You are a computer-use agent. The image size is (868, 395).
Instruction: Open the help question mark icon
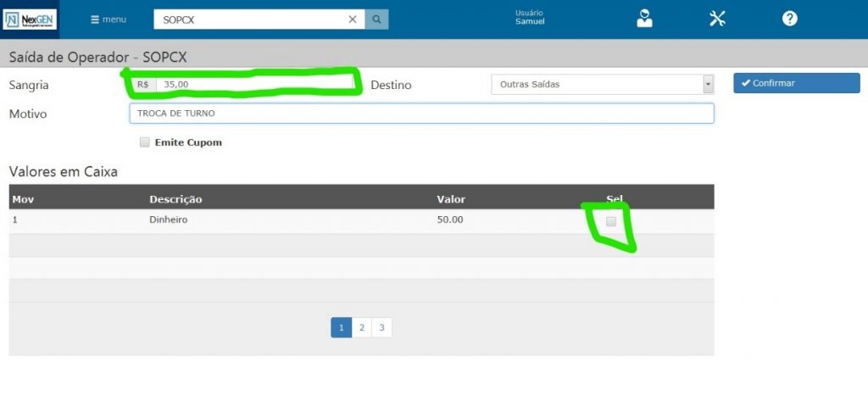click(789, 19)
